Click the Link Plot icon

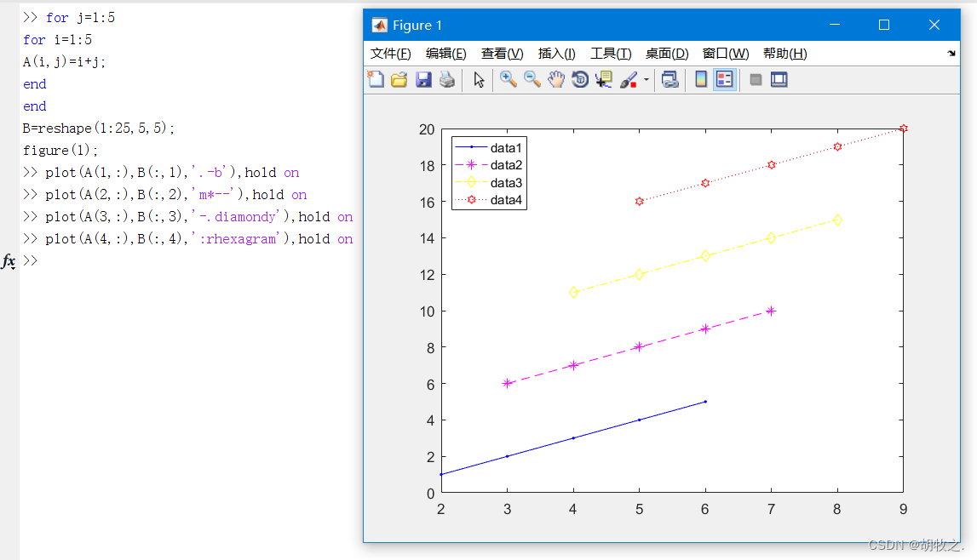tap(670, 80)
